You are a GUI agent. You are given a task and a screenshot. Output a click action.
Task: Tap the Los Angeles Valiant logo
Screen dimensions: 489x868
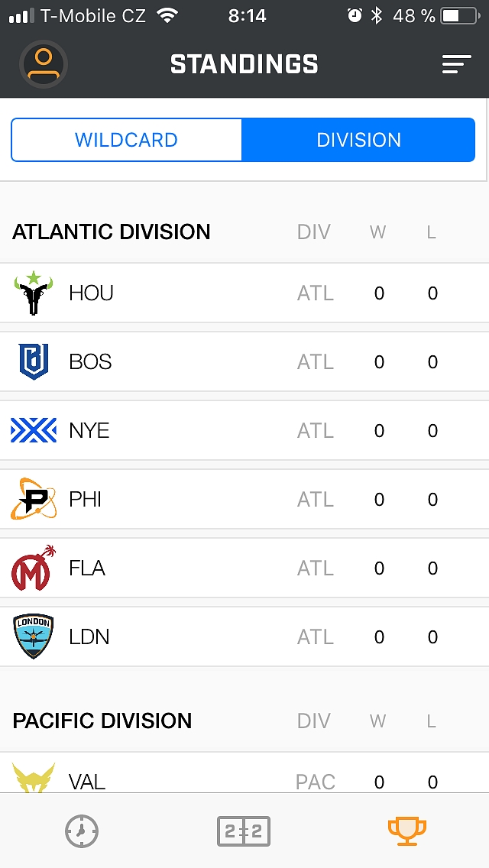click(x=34, y=776)
